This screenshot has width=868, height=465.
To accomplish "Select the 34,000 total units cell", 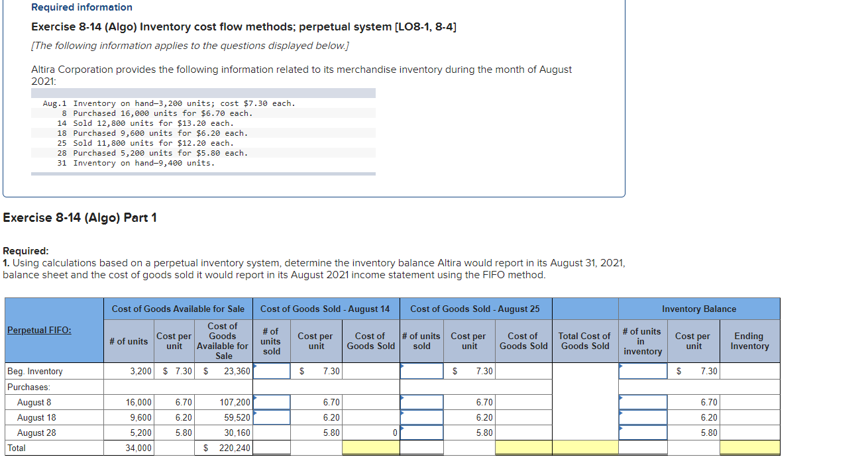I will pos(130,448).
